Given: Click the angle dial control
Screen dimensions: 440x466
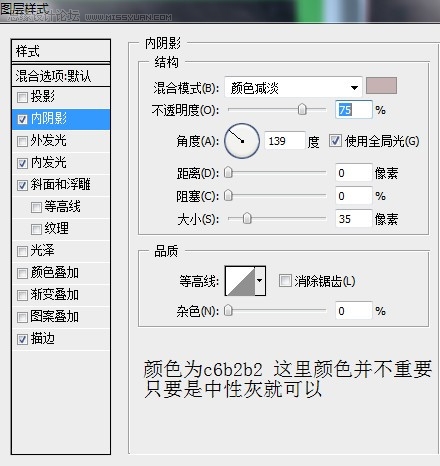Looking at the screenshot, I should coord(242,141).
